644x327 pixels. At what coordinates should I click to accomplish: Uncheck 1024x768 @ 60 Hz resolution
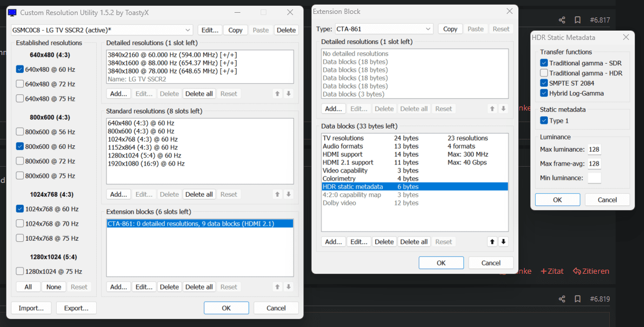(x=20, y=209)
